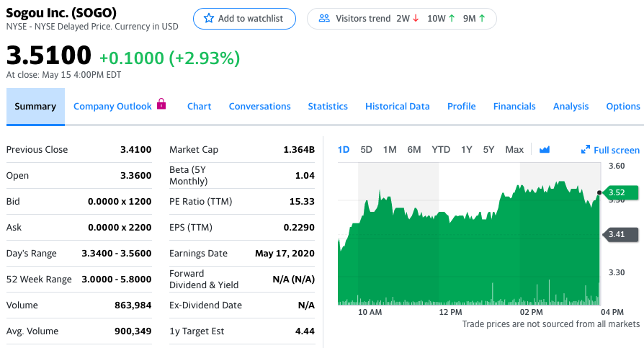
Task: Click the Avg. Volume value 900,349
Action: (x=133, y=331)
